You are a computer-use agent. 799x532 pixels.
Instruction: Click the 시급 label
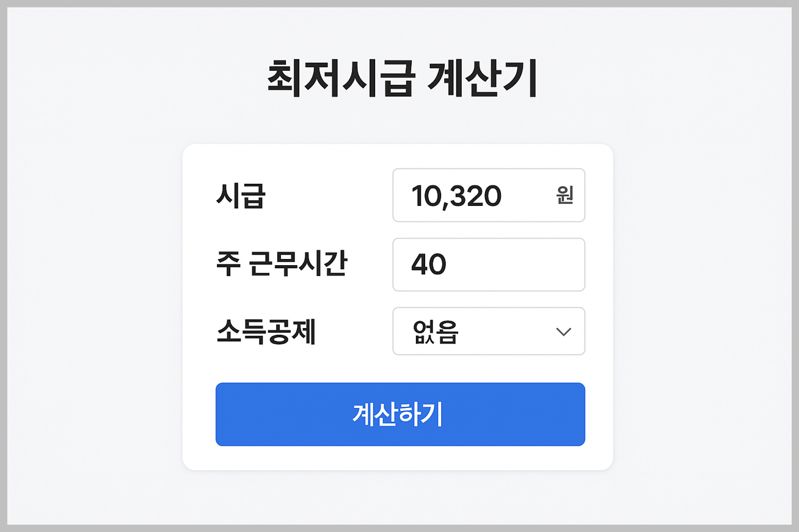[x=240, y=196]
